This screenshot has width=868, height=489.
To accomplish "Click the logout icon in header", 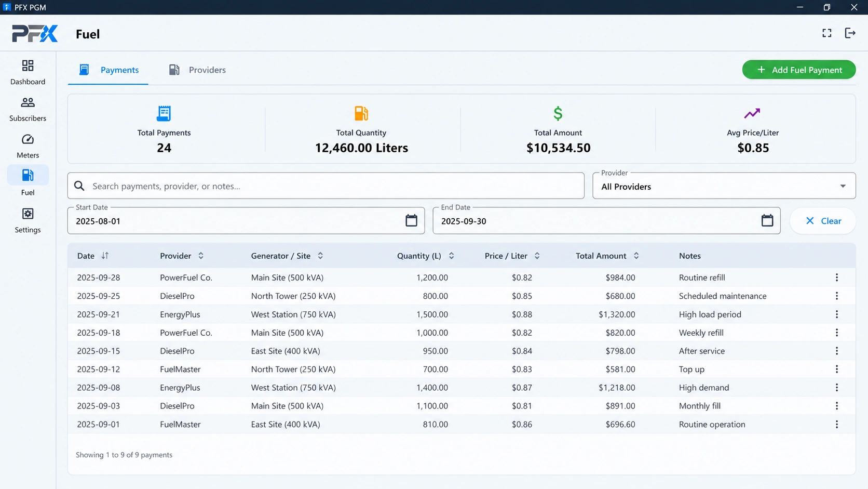I will click(850, 33).
